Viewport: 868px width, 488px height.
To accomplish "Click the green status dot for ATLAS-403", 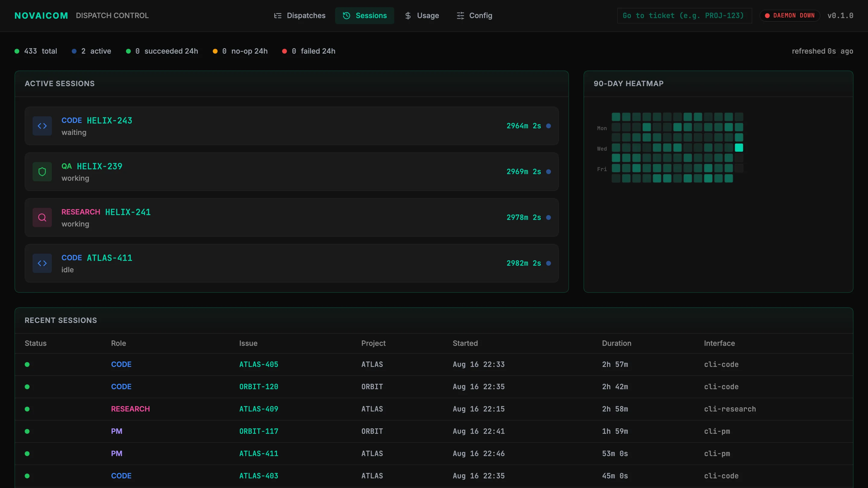I will tap(27, 476).
